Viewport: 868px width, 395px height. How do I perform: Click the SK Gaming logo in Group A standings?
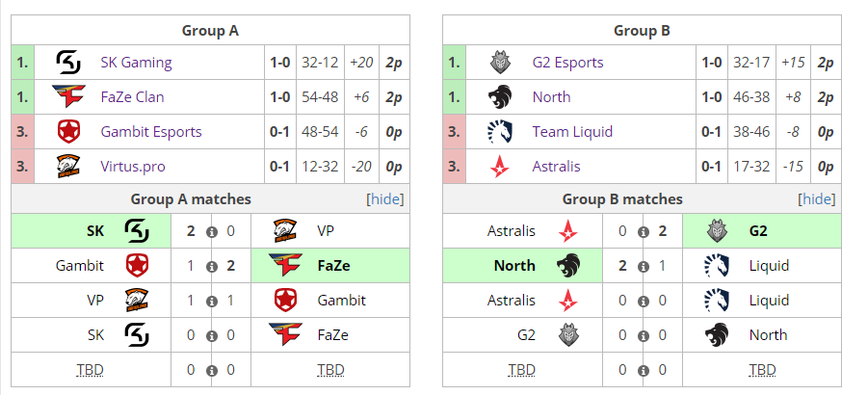(68, 62)
